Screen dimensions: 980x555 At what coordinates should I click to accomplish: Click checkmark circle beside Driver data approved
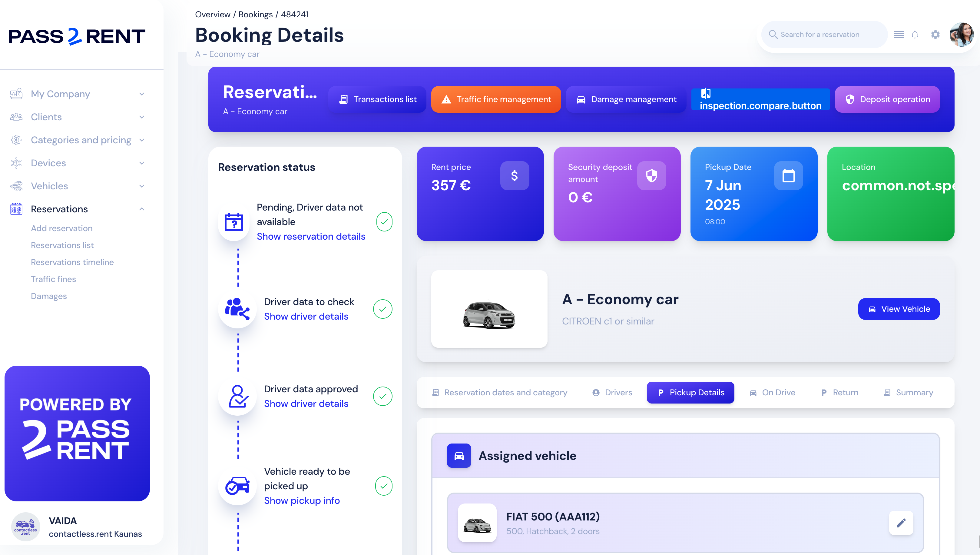coord(382,396)
